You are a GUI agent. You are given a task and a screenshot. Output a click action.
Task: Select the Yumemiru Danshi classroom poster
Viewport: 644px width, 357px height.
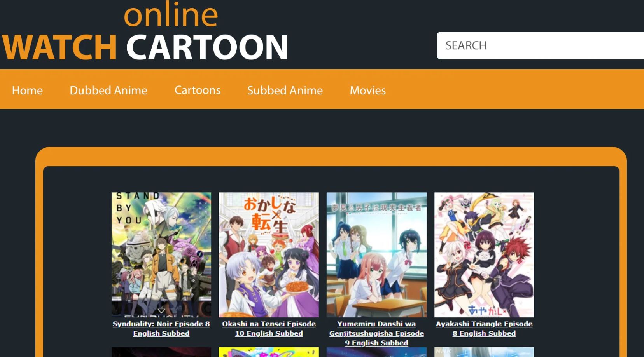point(376,254)
